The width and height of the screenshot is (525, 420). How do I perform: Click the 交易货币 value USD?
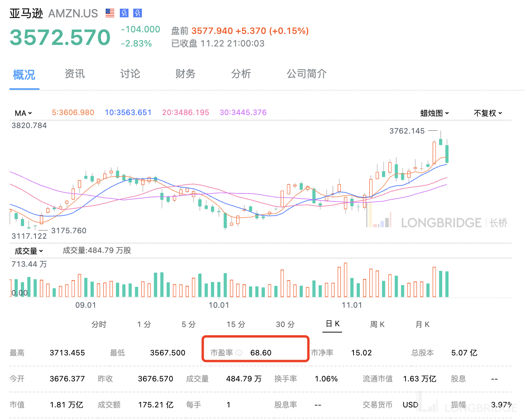(x=410, y=405)
